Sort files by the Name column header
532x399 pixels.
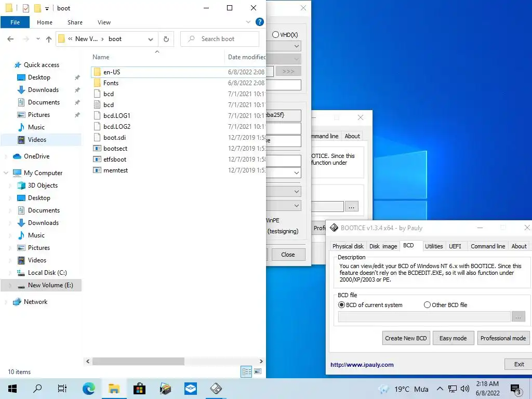tap(101, 57)
